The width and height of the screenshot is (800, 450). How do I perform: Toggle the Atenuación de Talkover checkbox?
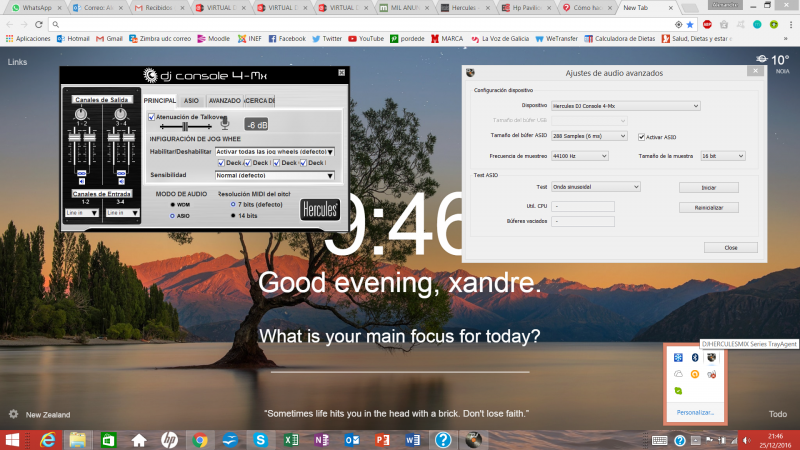tap(152, 117)
